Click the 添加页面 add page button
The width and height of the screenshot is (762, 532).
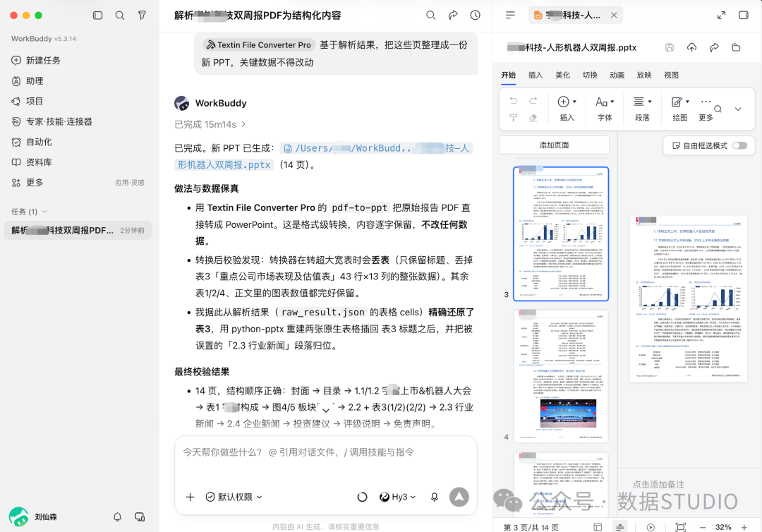click(554, 145)
